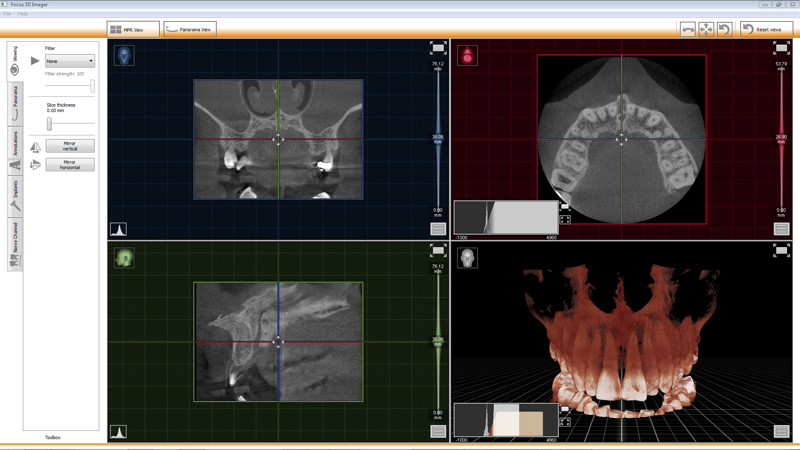Maximize the 3D rendering view

(781, 250)
